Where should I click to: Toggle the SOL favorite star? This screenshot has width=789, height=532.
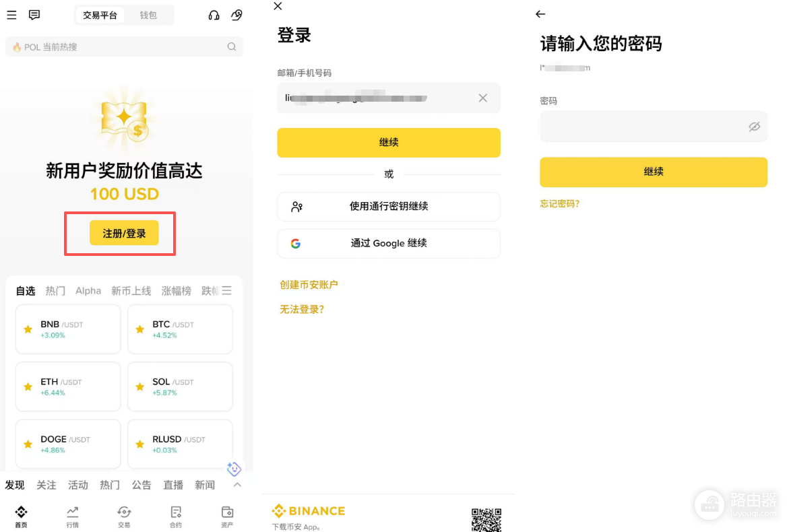tap(140, 387)
